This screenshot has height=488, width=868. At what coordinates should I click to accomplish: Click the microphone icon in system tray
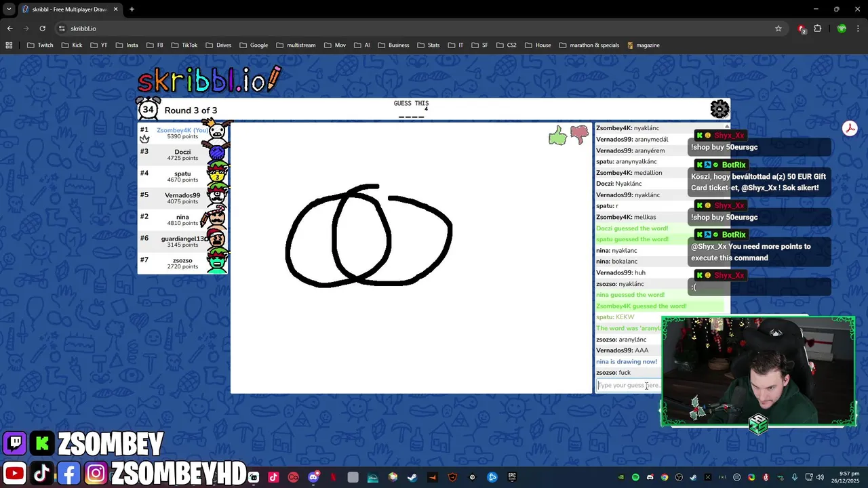tap(795, 477)
